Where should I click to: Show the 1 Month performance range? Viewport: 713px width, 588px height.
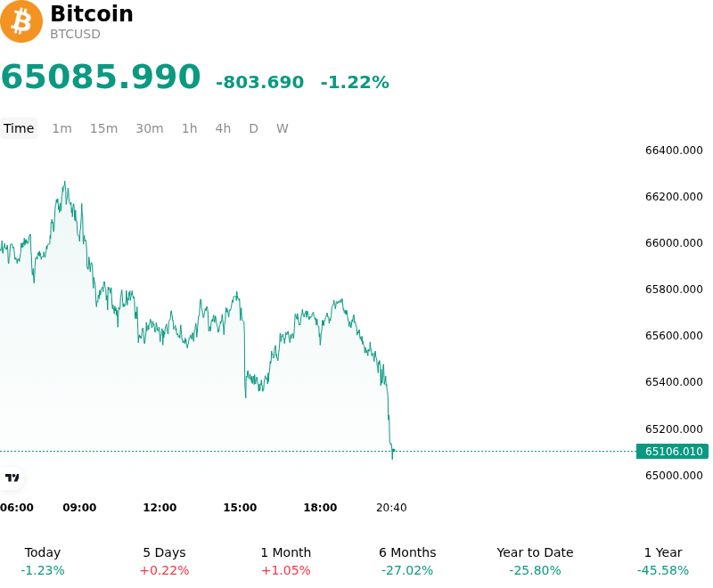click(285, 561)
